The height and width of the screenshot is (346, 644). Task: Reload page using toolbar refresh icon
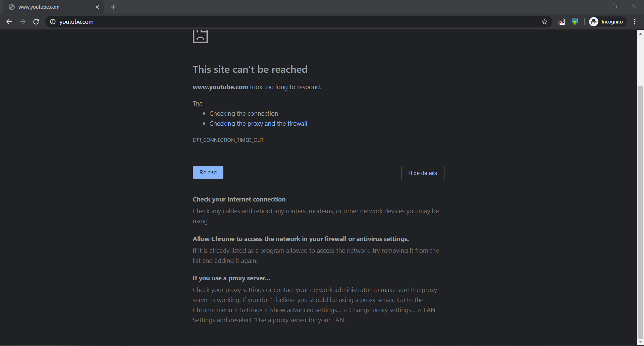pos(36,22)
